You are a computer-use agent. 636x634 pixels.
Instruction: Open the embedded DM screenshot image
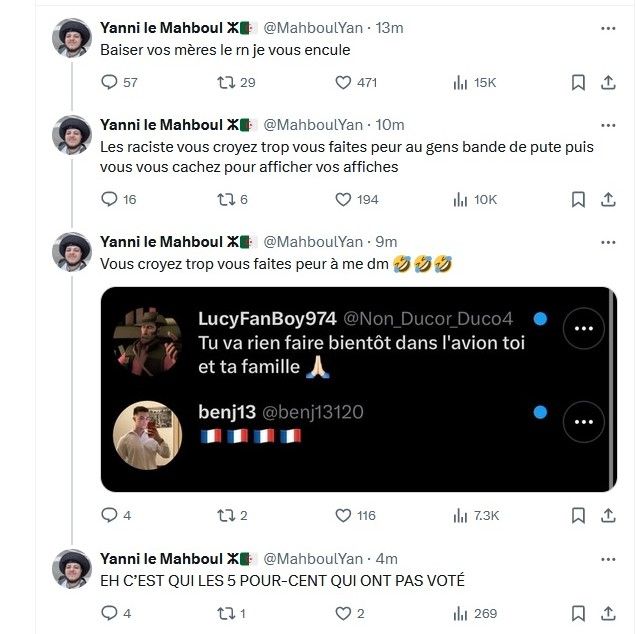pyautogui.click(x=358, y=389)
